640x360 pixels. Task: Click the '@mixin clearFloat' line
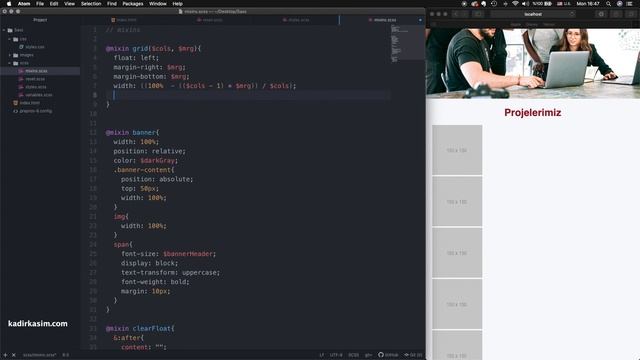pyautogui.click(x=140, y=329)
